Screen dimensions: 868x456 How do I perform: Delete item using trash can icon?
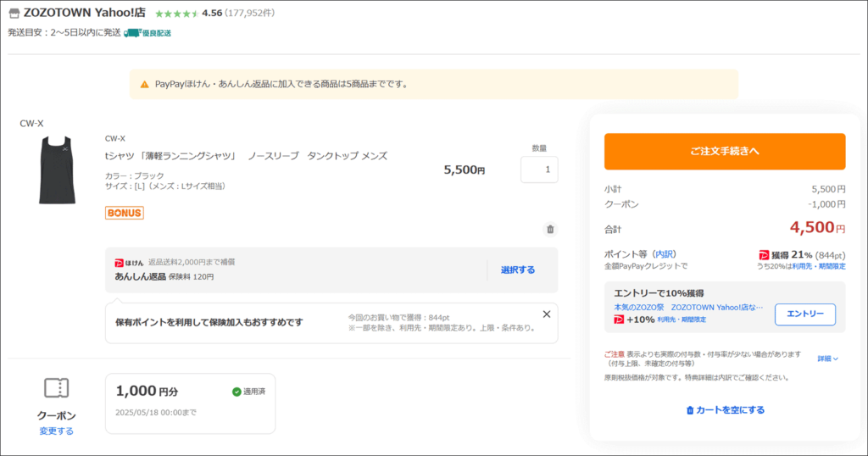click(x=550, y=229)
